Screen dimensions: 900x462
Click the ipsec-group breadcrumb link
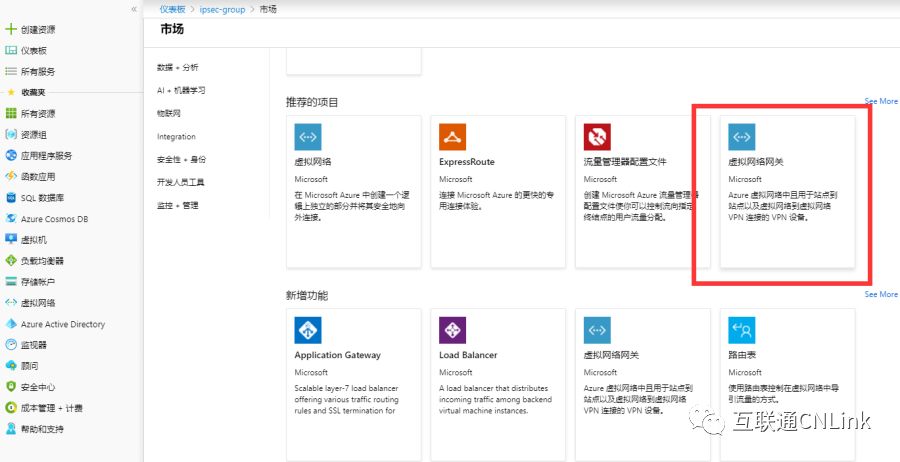click(x=222, y=9)
